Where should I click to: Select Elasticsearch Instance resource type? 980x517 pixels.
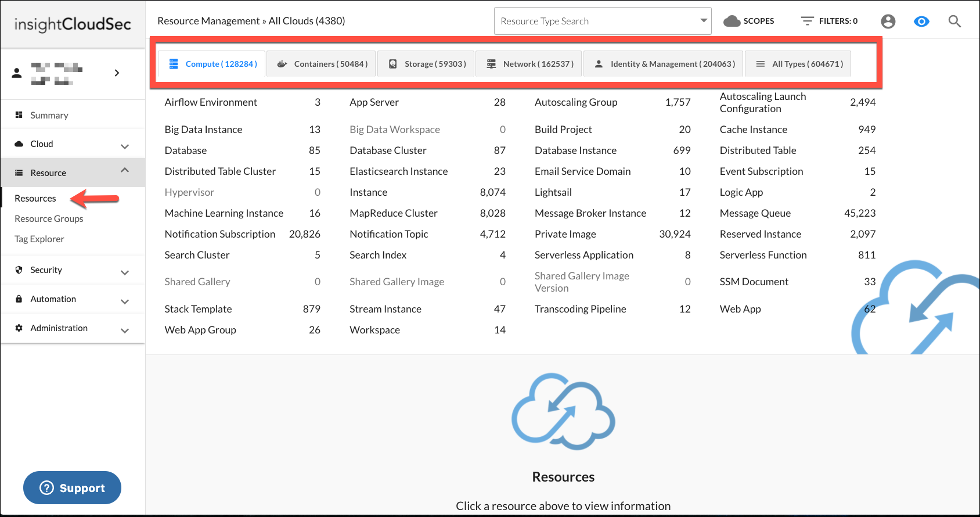tap(399, 171)
